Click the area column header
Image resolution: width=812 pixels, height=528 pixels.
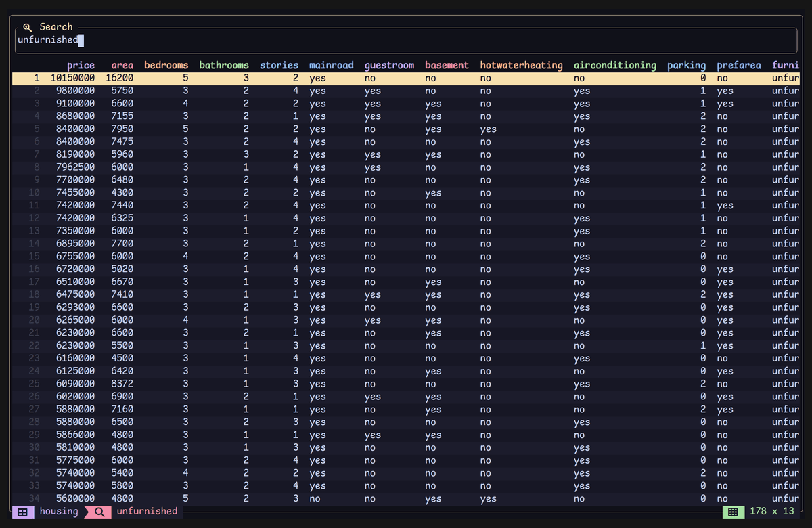click(x=122, y=66)
